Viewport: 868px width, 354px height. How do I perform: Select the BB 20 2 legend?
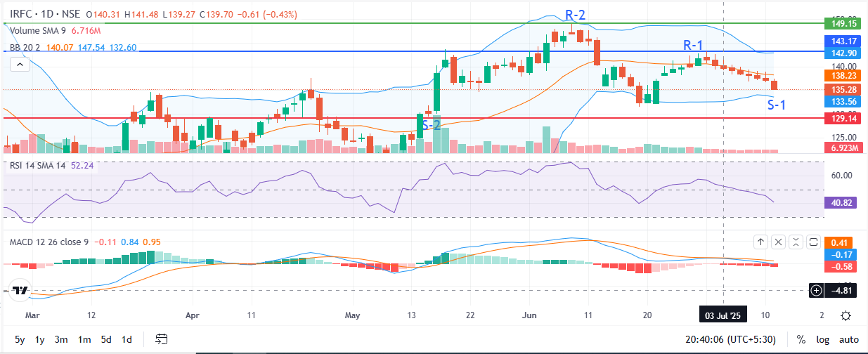pyautogui.click(x=25, y=48)
